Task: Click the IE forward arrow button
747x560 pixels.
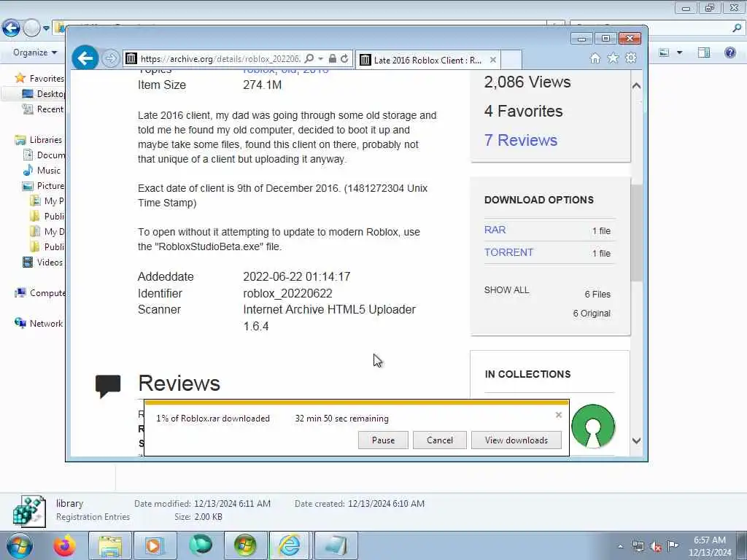Action: pyautogui.click(x=111, y=58)
